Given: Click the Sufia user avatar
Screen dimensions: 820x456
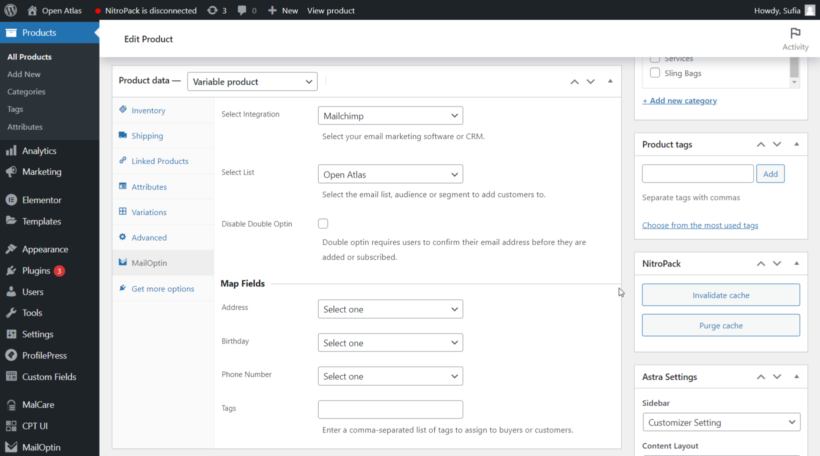Looking at the screenshot, I should coord(810,10).
